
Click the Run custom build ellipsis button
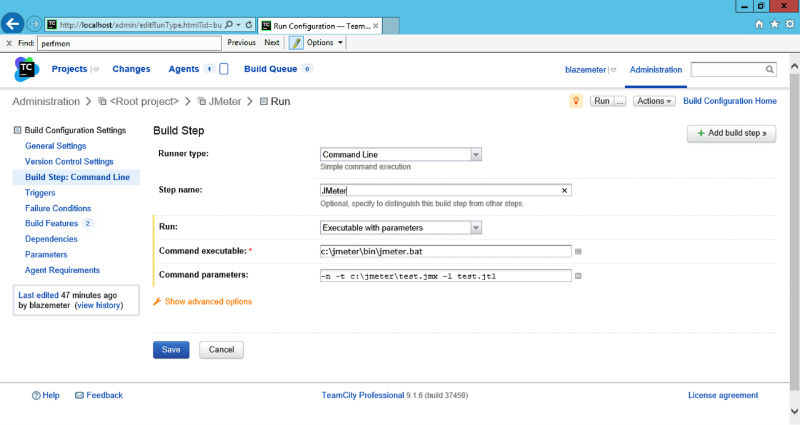[619, 101]
